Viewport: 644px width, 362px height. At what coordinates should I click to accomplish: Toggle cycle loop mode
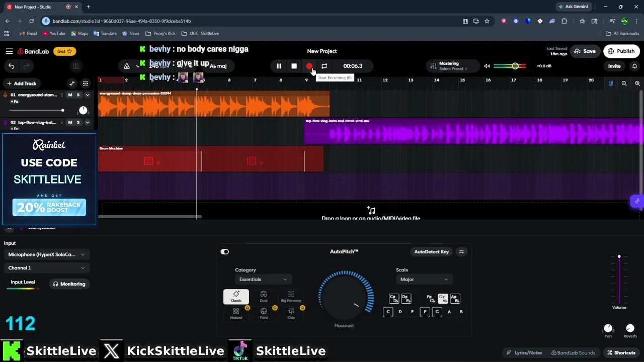[x=324, y=66]
